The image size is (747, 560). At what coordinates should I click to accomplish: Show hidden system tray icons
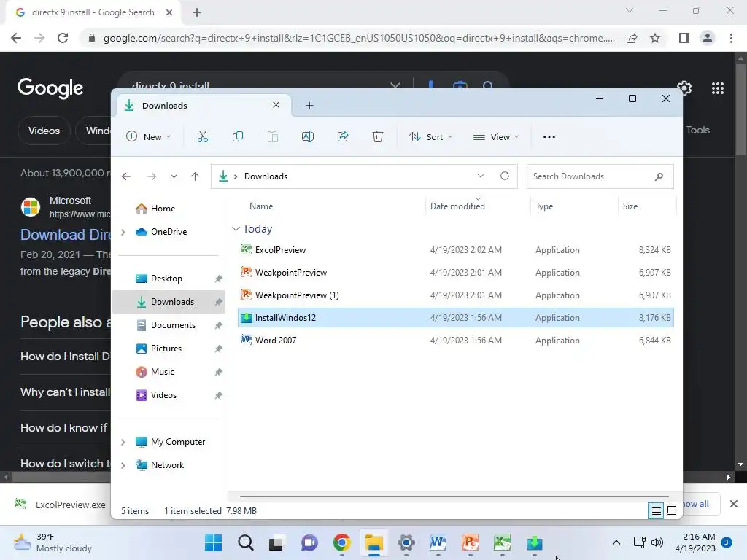pos(616,542)
